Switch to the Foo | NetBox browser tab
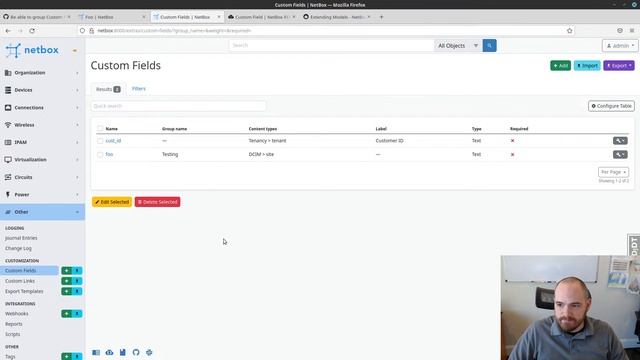Viewport: 640px width, 360px height. (112, 17)
